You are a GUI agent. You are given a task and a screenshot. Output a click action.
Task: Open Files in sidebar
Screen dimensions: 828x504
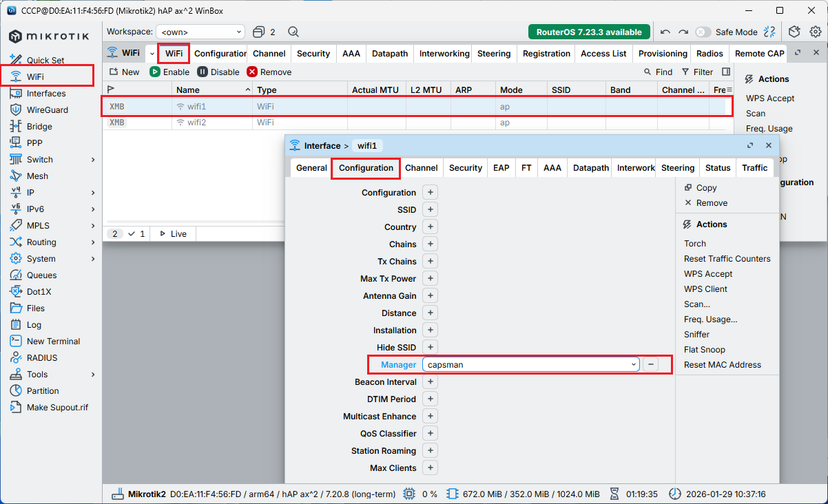(x=35, y=308)
